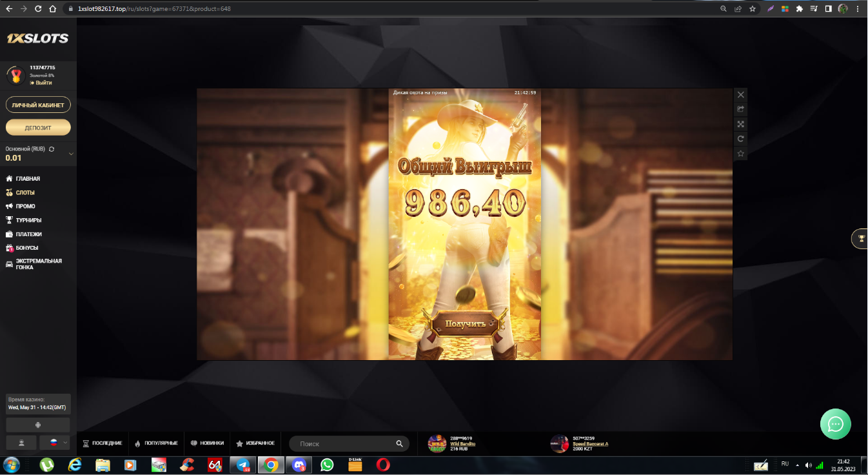Click the 1XSLOTS logo

click(37, 39)
